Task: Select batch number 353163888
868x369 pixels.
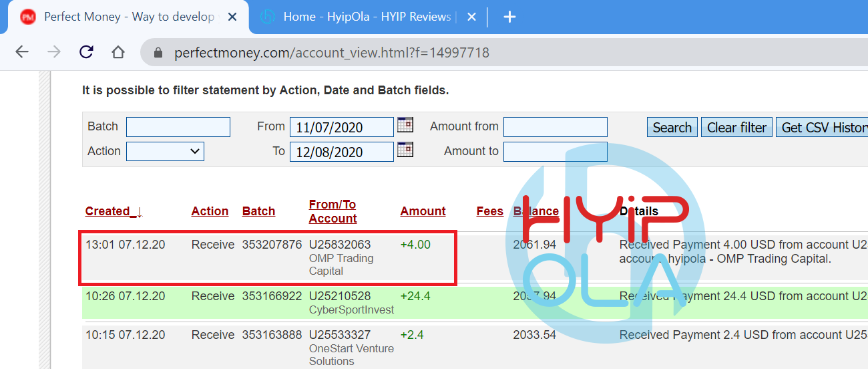Action: click(272, 335)
